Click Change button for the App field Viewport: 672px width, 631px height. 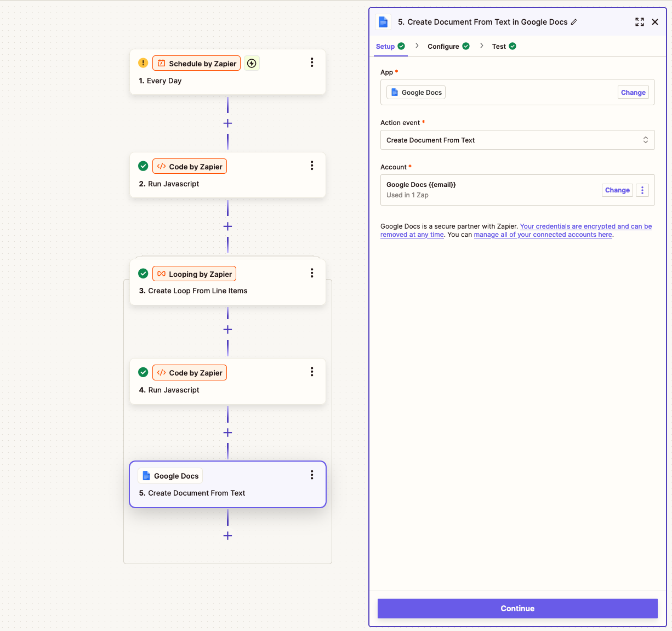click(x=633, y=93)
